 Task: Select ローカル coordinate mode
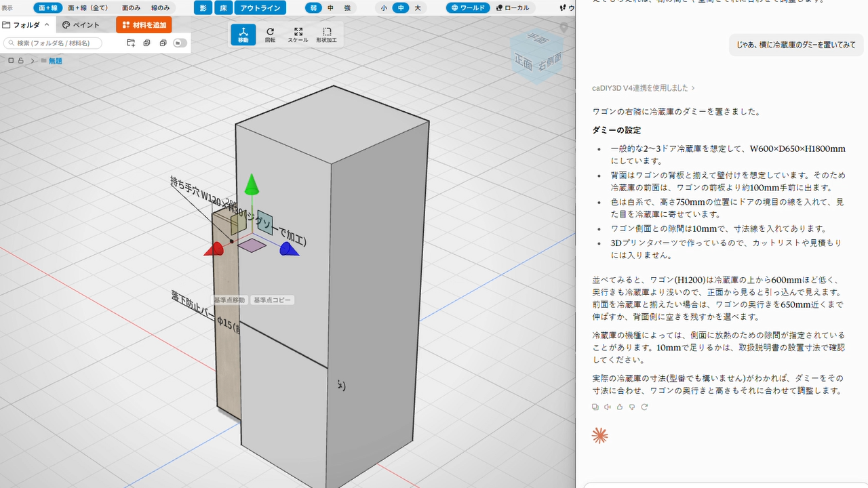tap(513, 7)
